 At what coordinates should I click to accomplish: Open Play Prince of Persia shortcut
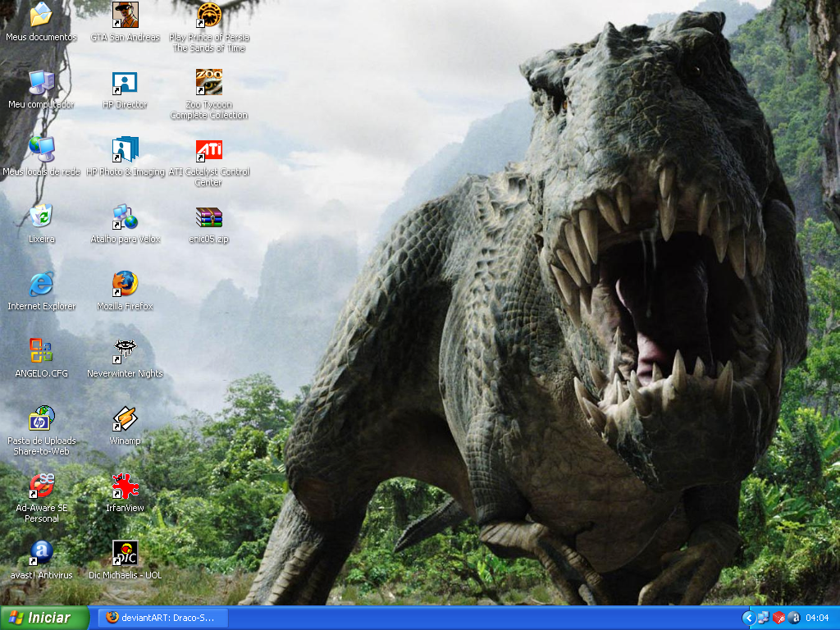209,15
